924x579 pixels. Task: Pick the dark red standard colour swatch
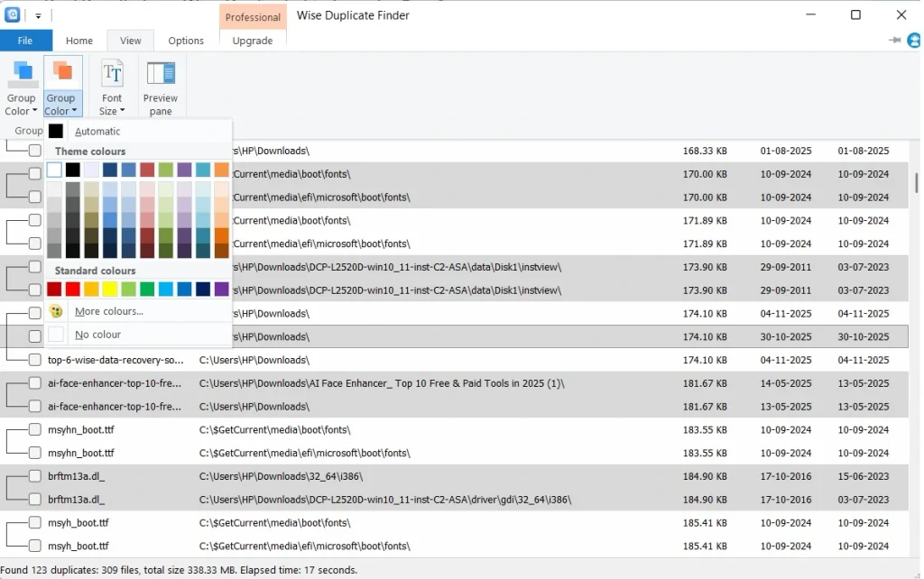[54, 289]
